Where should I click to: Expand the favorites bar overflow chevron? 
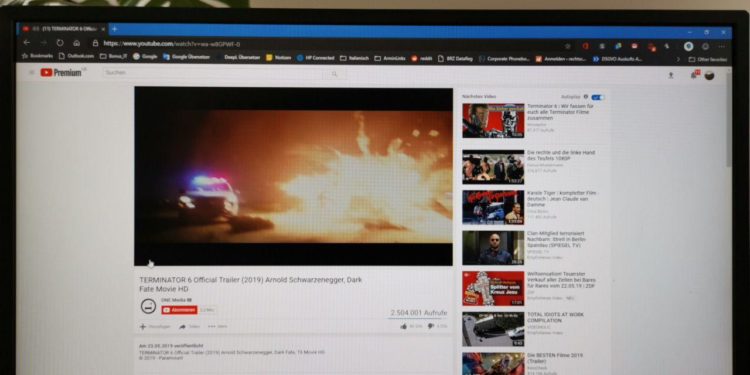(x=678, y=59)
